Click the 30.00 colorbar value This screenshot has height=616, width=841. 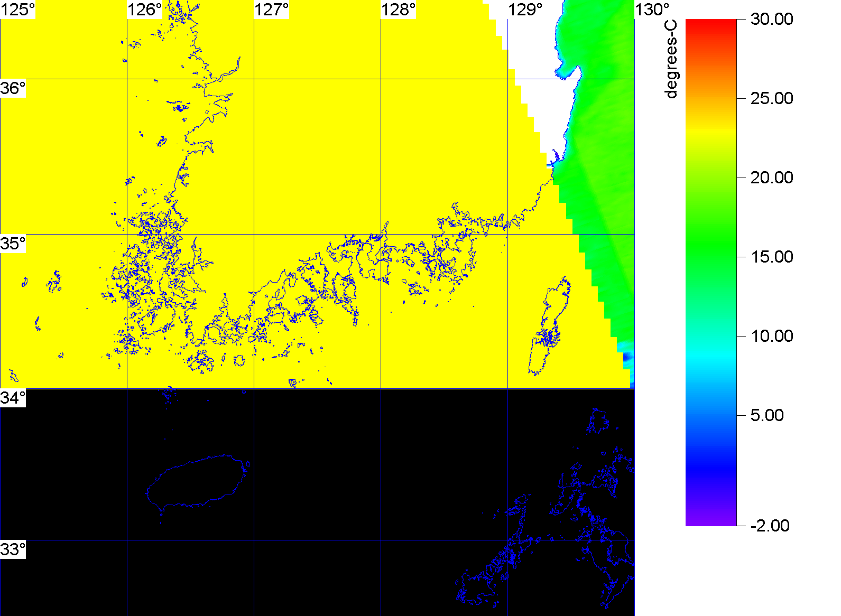(x=772, y=19)
